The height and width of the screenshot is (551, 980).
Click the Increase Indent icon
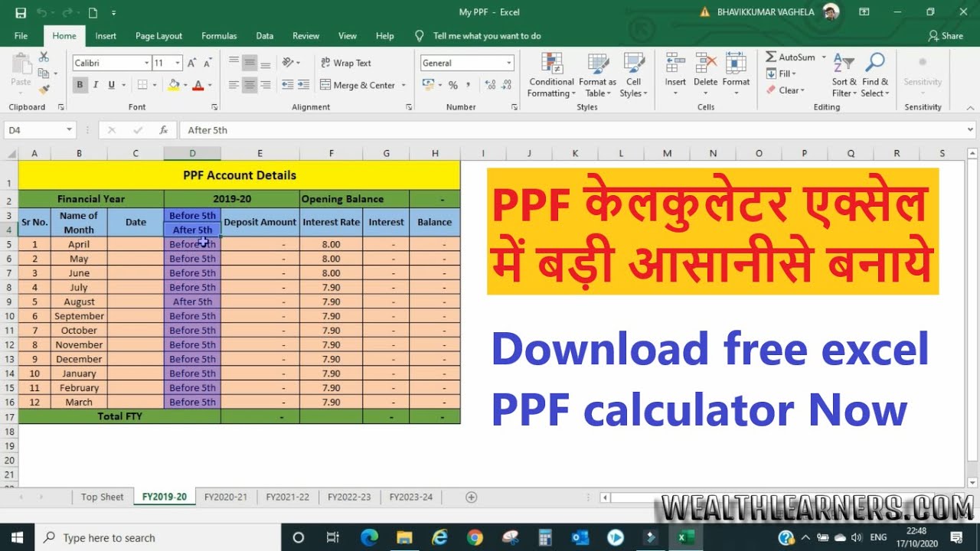(303, 85)
